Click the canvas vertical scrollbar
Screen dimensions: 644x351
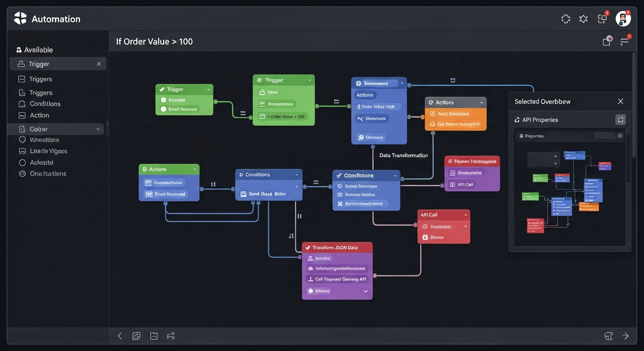coord(633,105)
